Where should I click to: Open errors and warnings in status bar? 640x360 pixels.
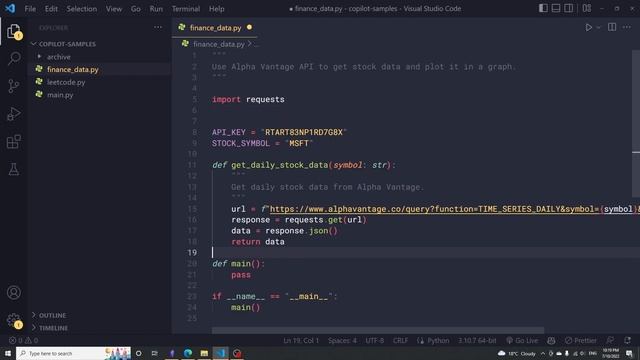24,340
